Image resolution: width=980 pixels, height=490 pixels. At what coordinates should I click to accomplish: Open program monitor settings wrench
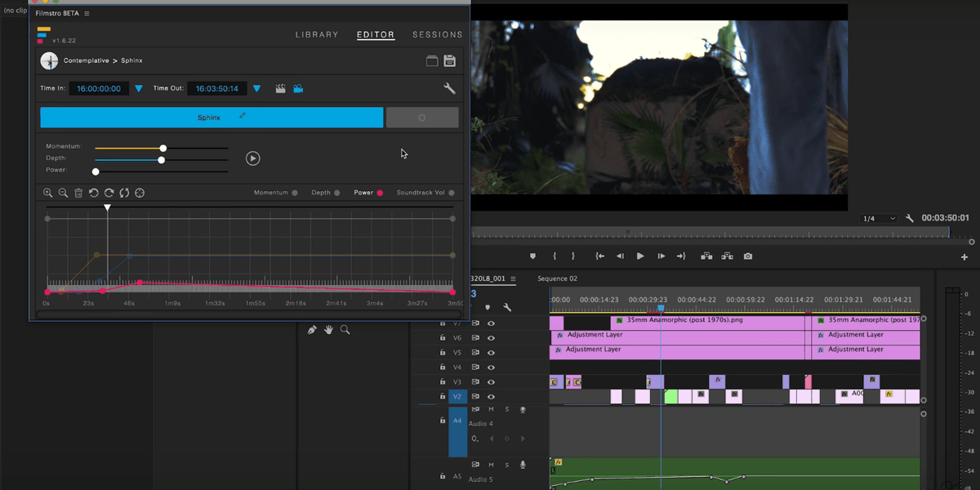click(910, 219)
